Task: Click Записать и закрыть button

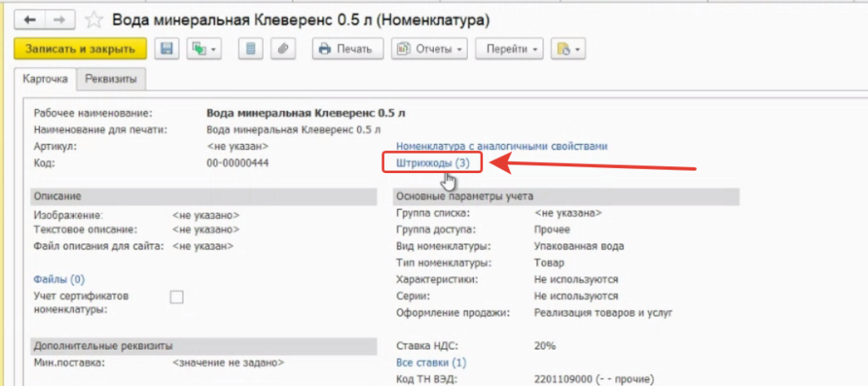Action: [x=81, y=48]
